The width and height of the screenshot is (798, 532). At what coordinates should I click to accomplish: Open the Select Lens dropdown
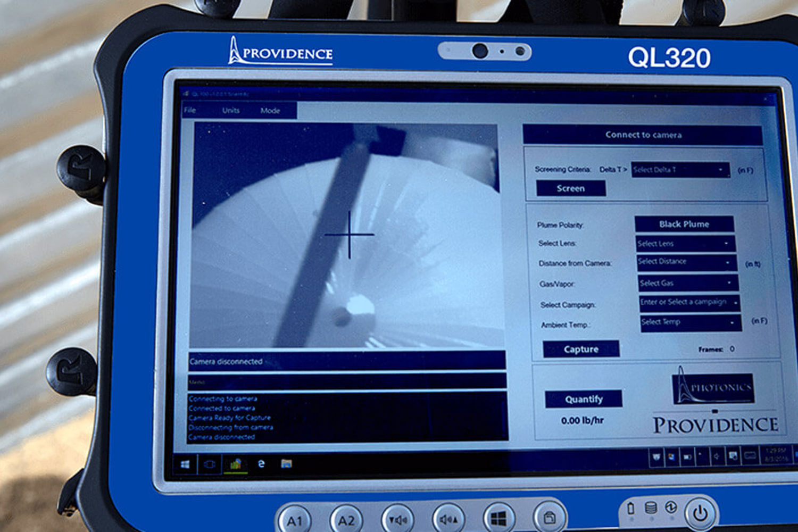[x=685, y=244]
